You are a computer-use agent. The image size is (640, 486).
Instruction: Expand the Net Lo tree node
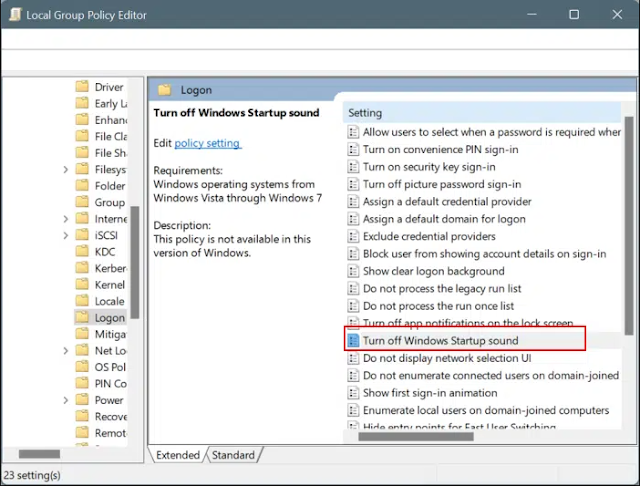(x=66, y=351)
